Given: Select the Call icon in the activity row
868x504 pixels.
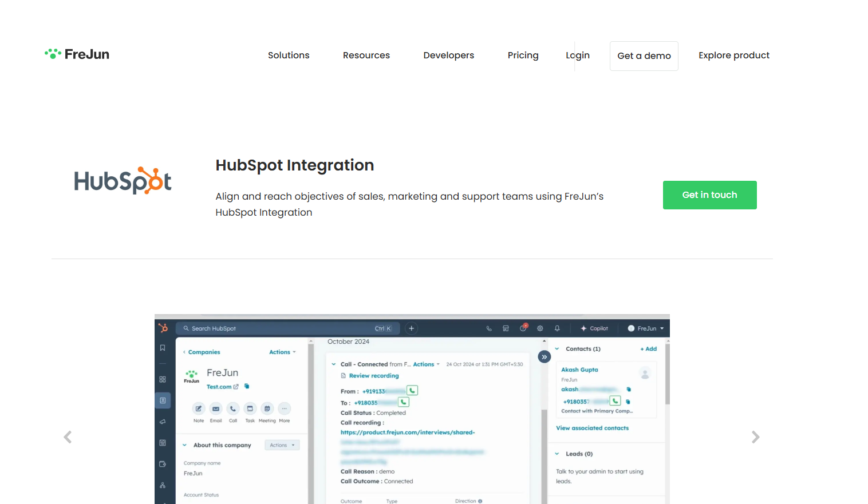Looking at the screenshot, I should [x=233, y=410].
